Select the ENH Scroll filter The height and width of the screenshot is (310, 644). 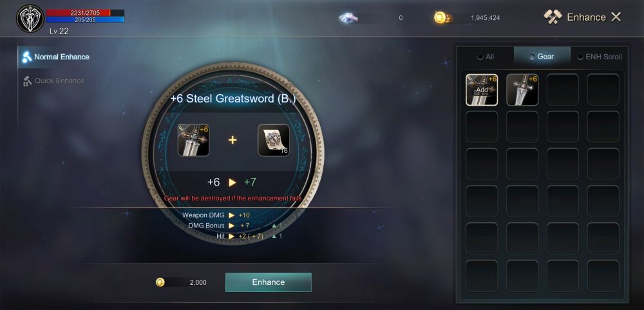pos(600,57)
